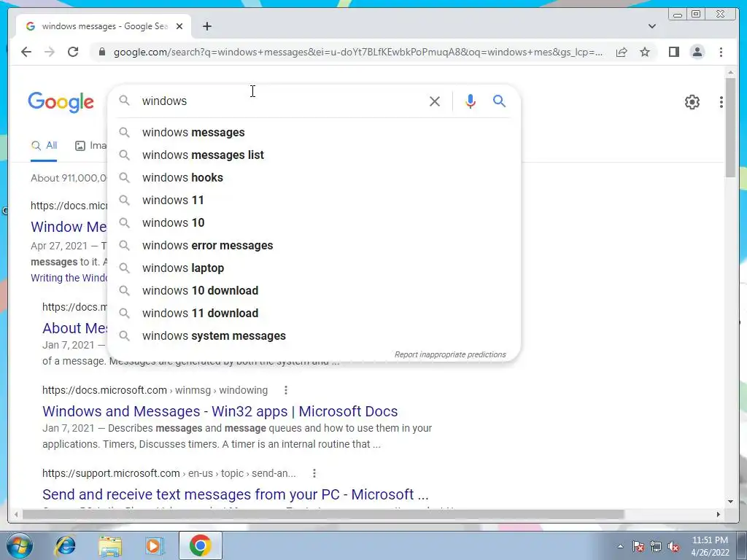
Task: Open Windows Media Player from taskbar
Action: tap(155, 545)
